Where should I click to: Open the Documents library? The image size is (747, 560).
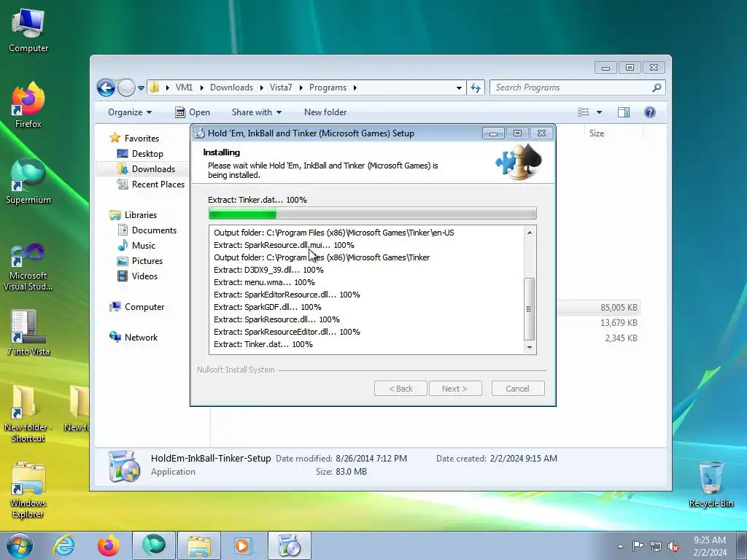click(x=154, y=230)
